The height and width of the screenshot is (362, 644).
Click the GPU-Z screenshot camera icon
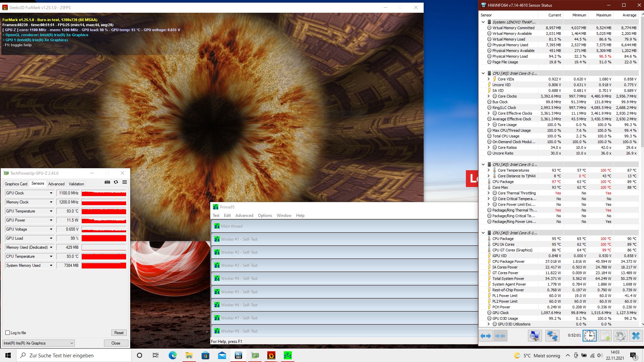click(107, 182)
